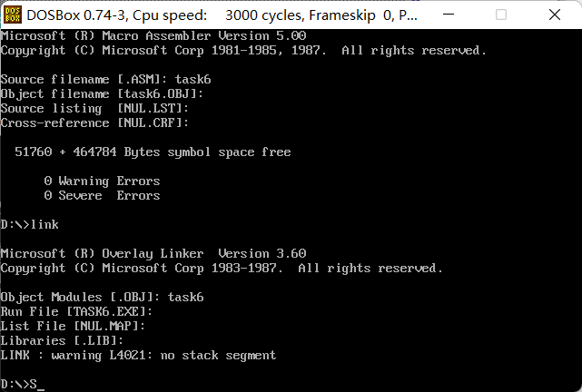Click the greyed-out maximize button

pyautogui.click(x=501, y=15)
